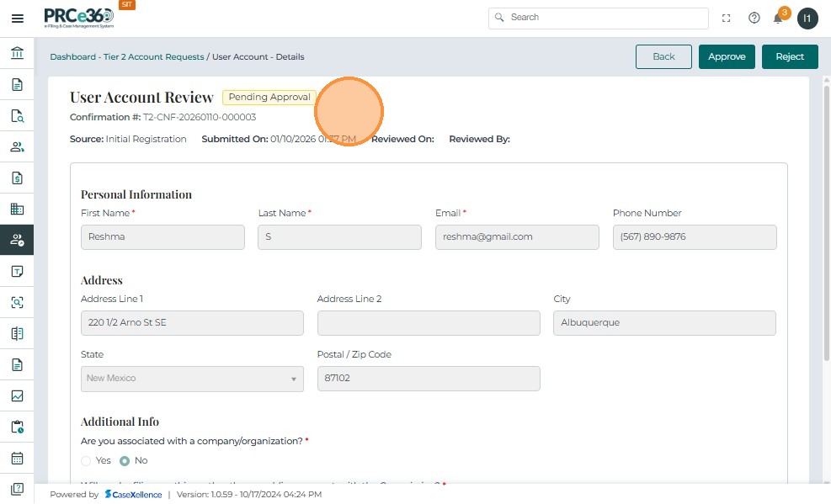831x504 pixels.
Task: Click the page vertical scrollbar
Action: (x=826, y=222)
